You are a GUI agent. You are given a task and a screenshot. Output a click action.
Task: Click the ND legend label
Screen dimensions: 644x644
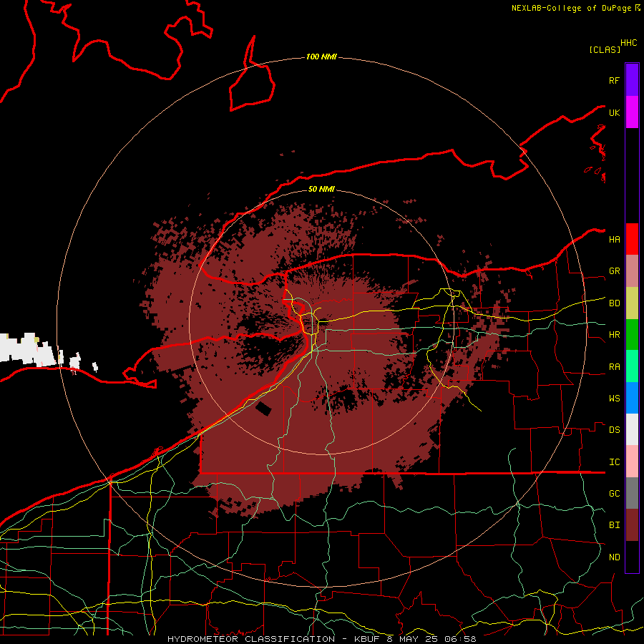pyautogui.click(x=615, y=557)
